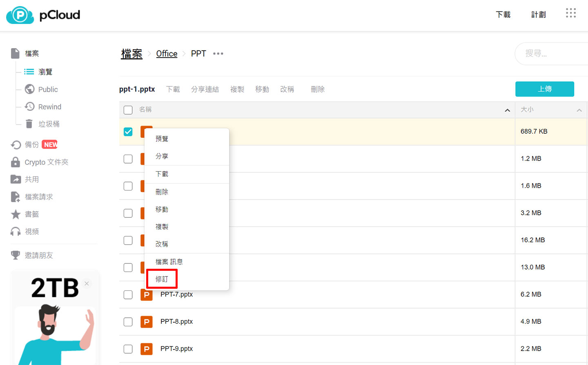Screen dimensions: 588x365
Task: Select the Public folder globe icon
Action: click(29, 89)
